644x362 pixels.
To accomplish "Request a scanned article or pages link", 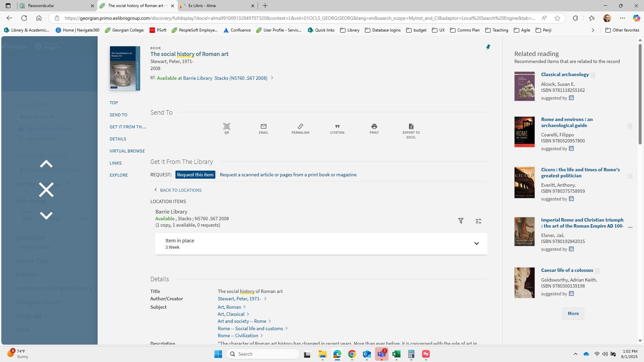I will [288, 175].
